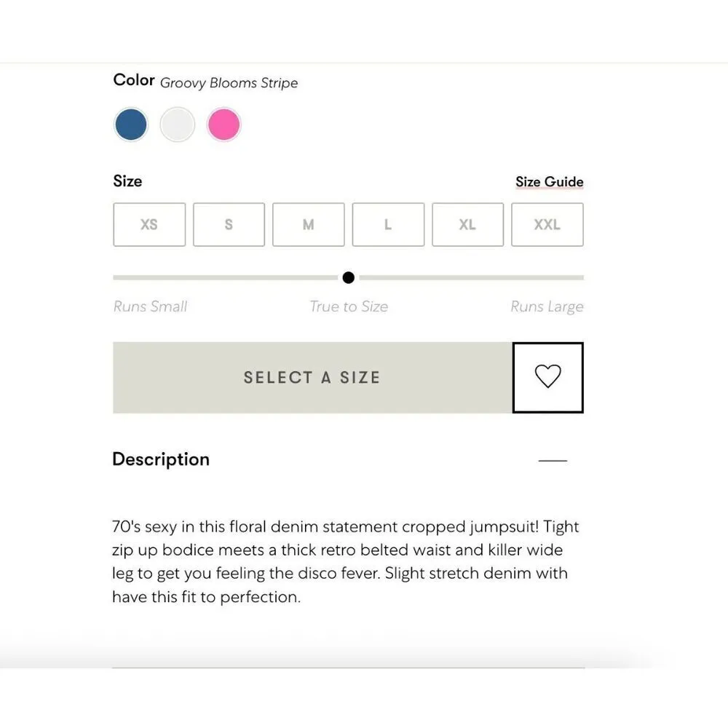
Task: Open the Size Guide link
Action: 549,182
